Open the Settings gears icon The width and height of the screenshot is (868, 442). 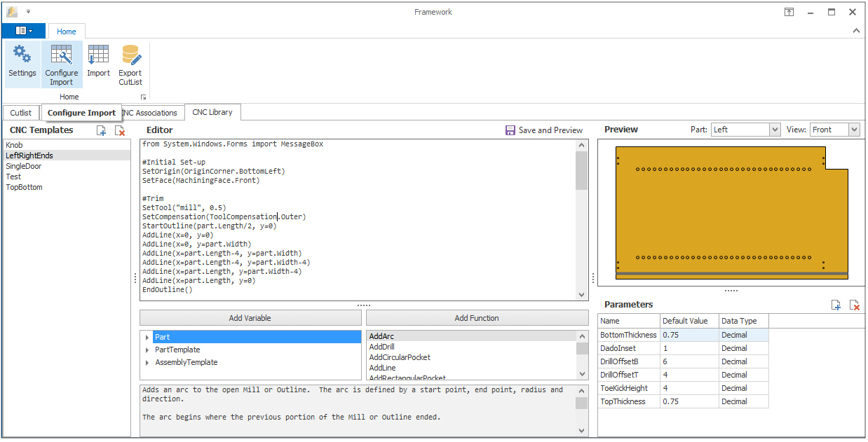pos(22,62)
